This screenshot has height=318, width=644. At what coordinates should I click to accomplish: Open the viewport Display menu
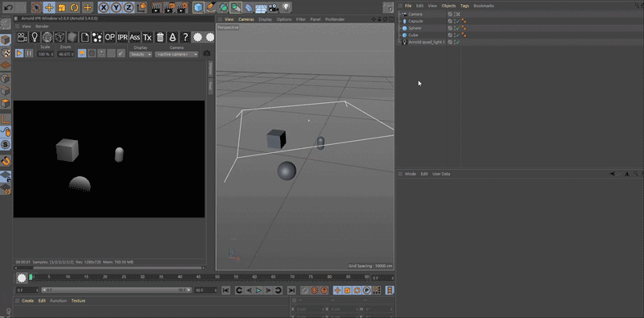(x=266, y=19)
